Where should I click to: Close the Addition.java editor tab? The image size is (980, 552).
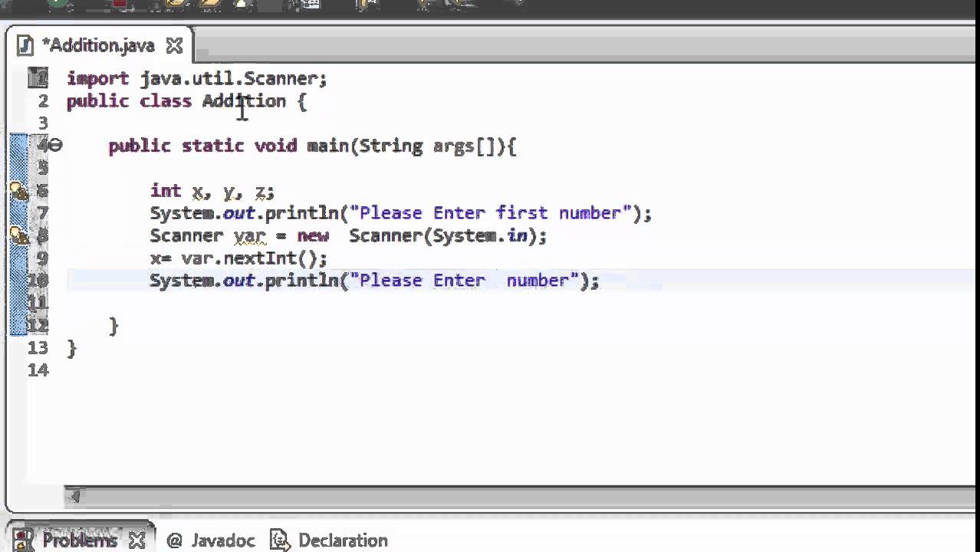(174, 46)
